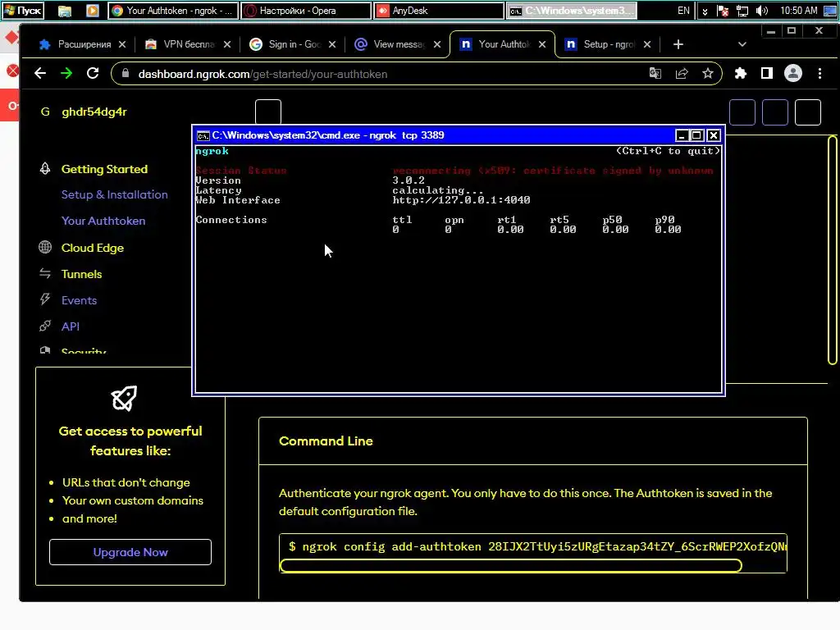Screen dimensions: 840x630
Task: Click the Version 3.0.2 value in cmd
Action: point(409,180)
